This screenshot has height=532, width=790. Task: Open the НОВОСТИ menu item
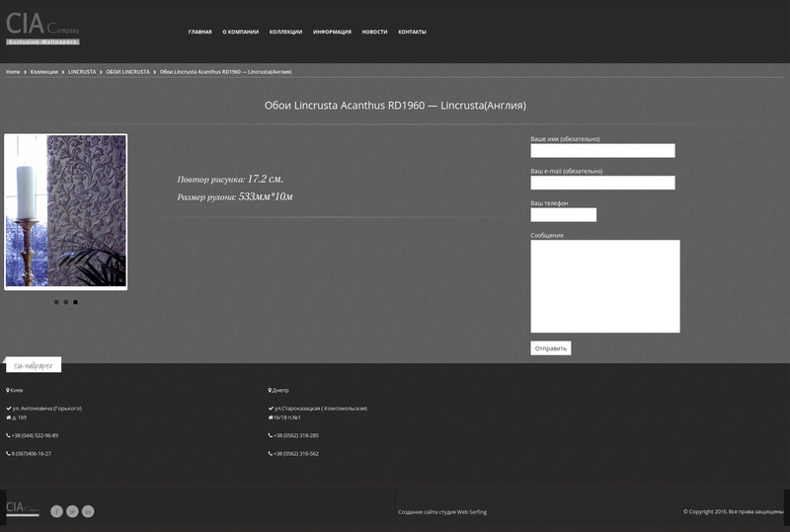point(374,32)
